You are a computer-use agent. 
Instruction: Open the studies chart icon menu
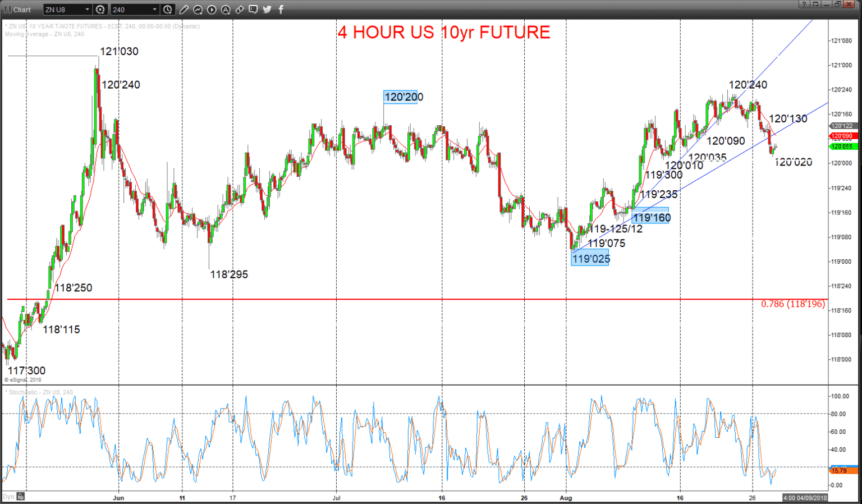198,10
